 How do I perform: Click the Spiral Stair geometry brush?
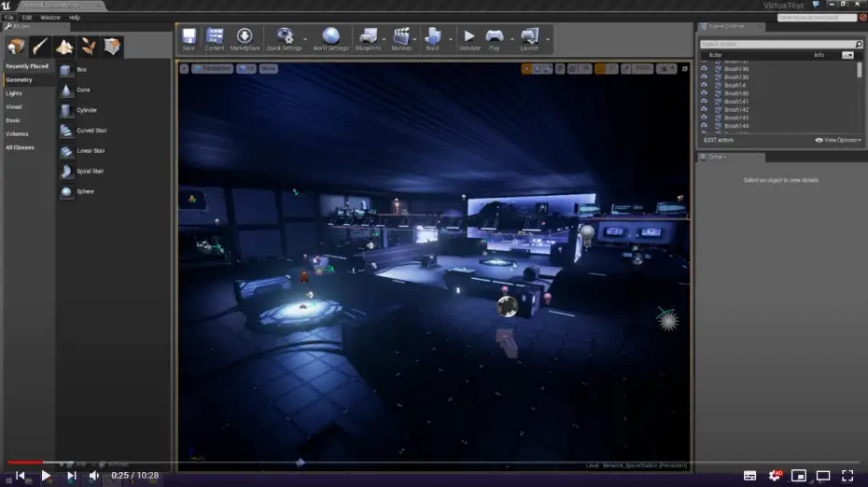coord(114,171)
